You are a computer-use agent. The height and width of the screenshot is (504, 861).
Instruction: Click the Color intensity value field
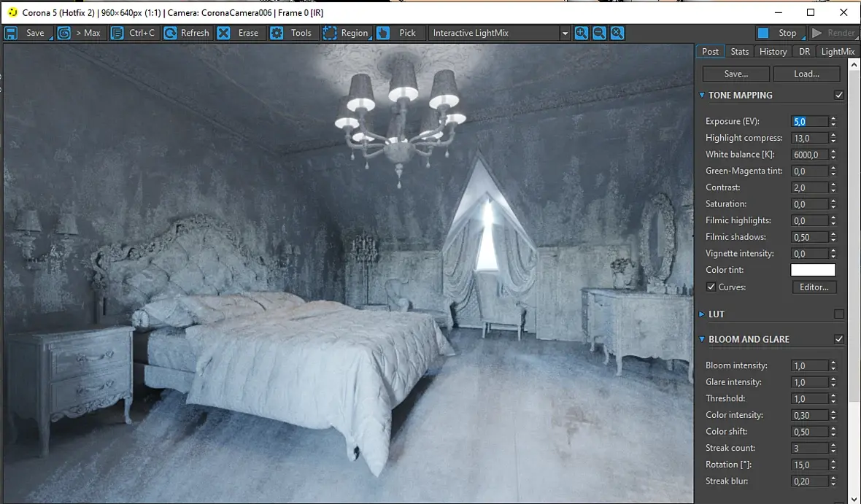click(x=810, y=414)
